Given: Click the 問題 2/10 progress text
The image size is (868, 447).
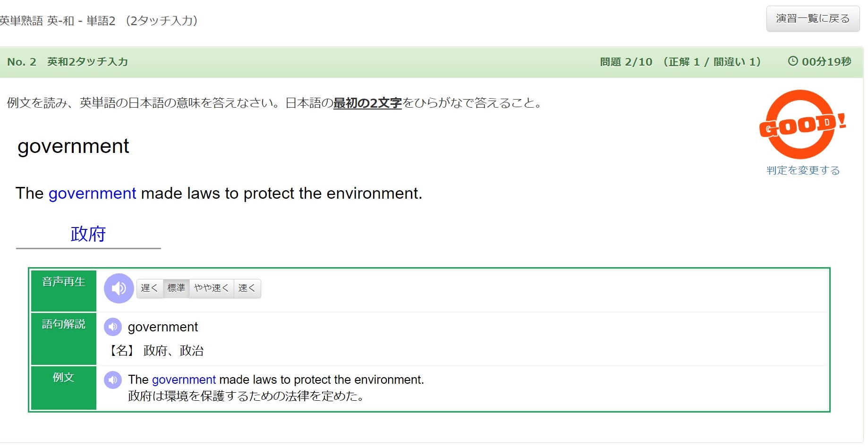Looking at the screenshot, I should [626, 62].
